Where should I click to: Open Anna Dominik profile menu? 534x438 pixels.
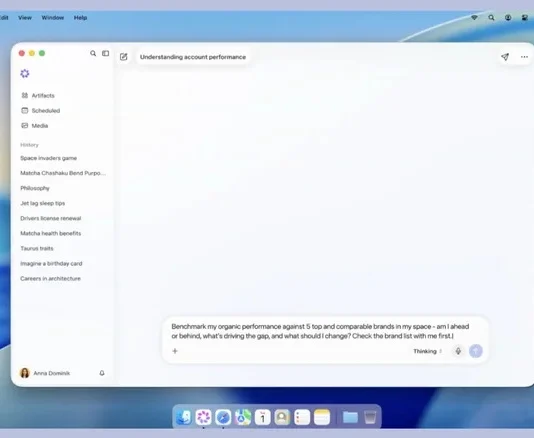pos(45,373)
